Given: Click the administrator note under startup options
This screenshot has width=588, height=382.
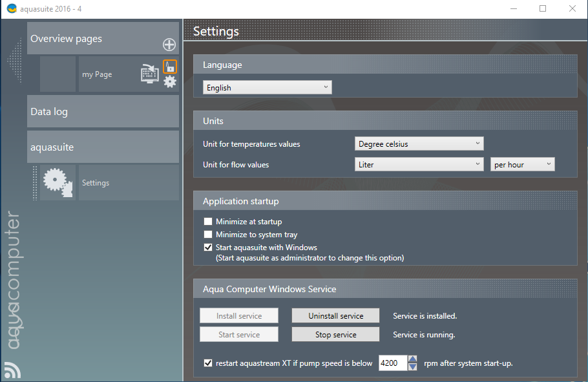Looking at the screenshot, I should 310,258.
